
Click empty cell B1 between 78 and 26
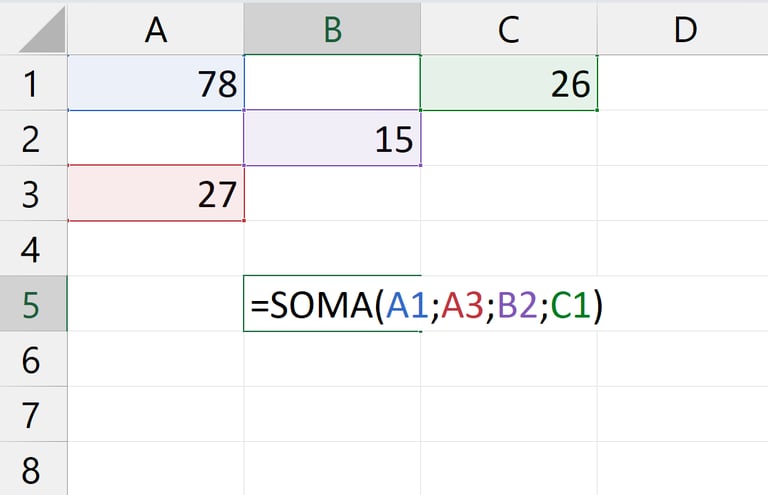[332, 84]
